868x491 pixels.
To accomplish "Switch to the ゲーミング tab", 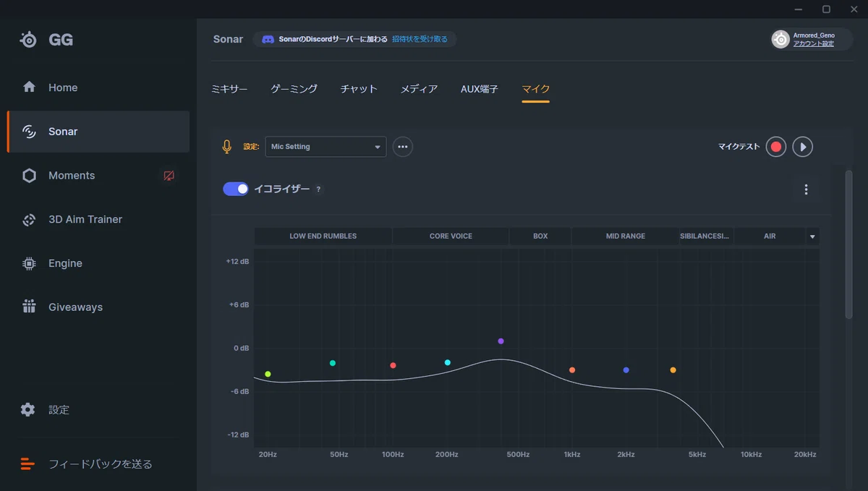I will point(294,89).
